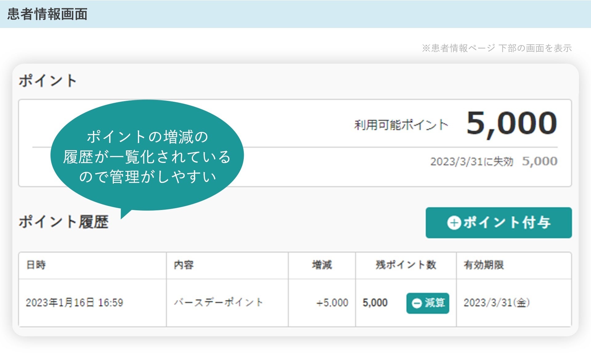Select the 2023年1月16日 16:59 date cell
The image size is (591, 364).
point(74,303)
